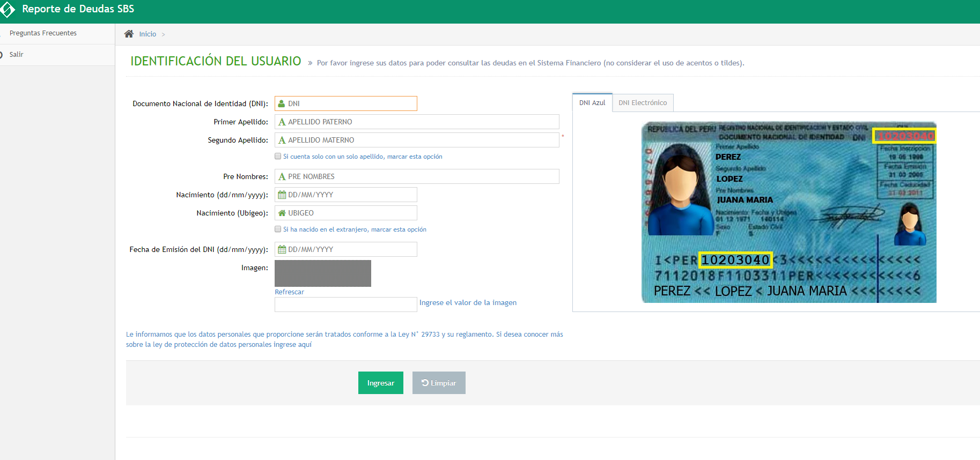The height and width of the screenshot is (460, 980).
Task: Click calendar icon in Nacimiento date field
Action: (282, 195)
